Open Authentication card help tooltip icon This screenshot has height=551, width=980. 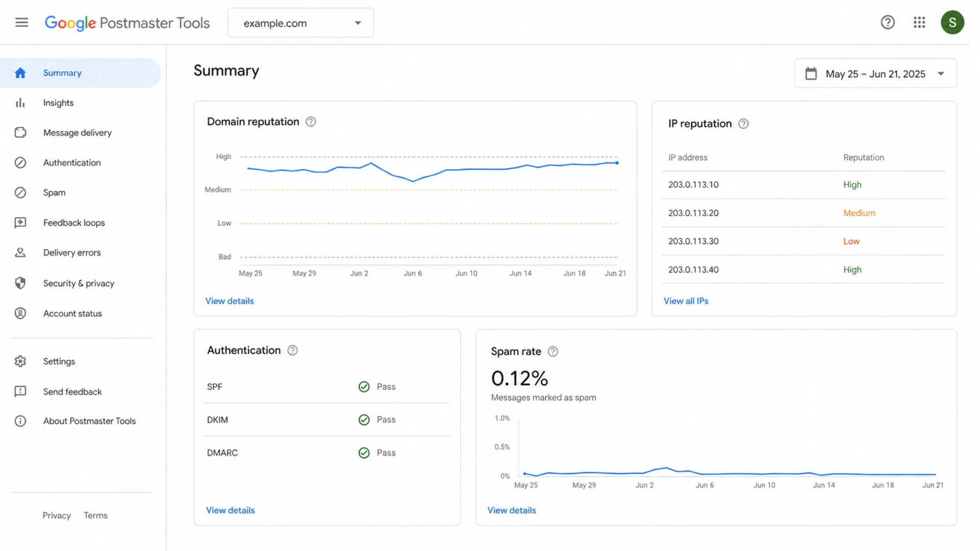coord(292,350)
